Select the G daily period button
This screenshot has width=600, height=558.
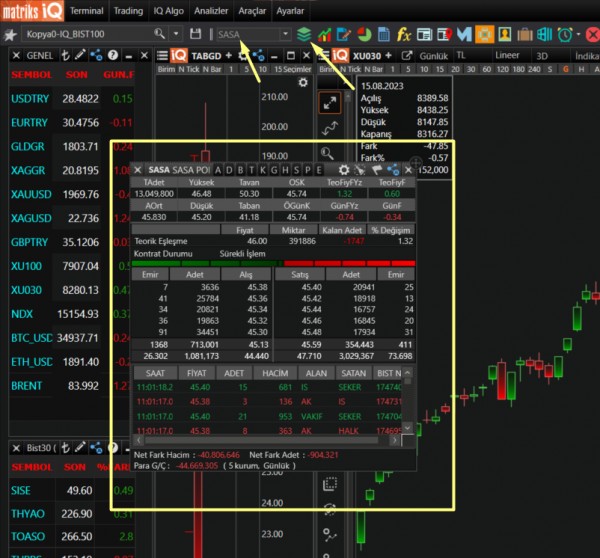tap(566, 69)
